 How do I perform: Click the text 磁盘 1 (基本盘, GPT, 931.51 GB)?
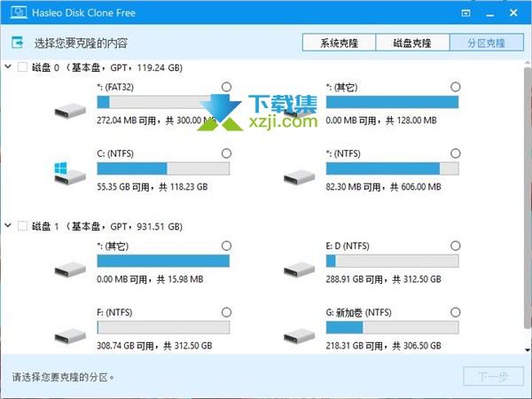(107, 226)
